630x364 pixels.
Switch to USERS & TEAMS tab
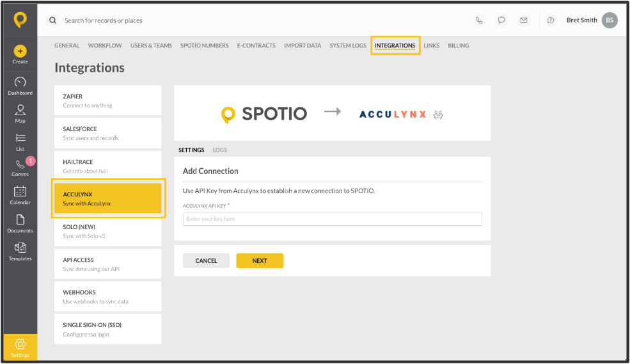(x=151, y=45)
